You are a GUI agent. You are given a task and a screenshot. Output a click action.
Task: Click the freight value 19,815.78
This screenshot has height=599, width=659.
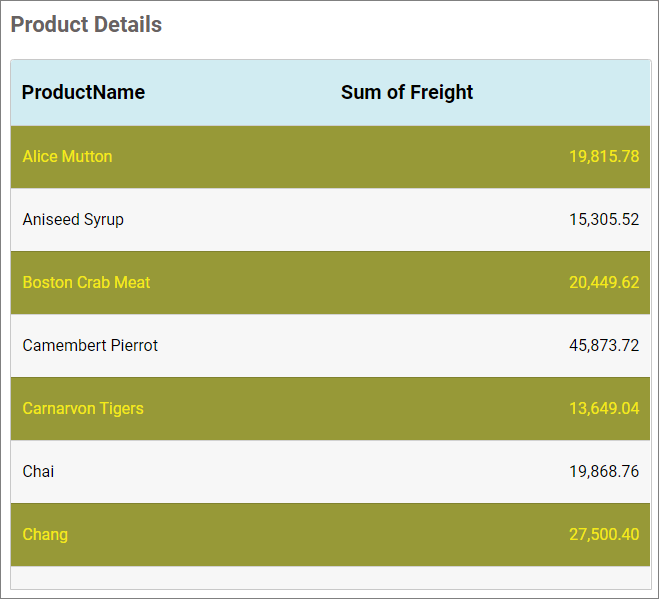604,156
